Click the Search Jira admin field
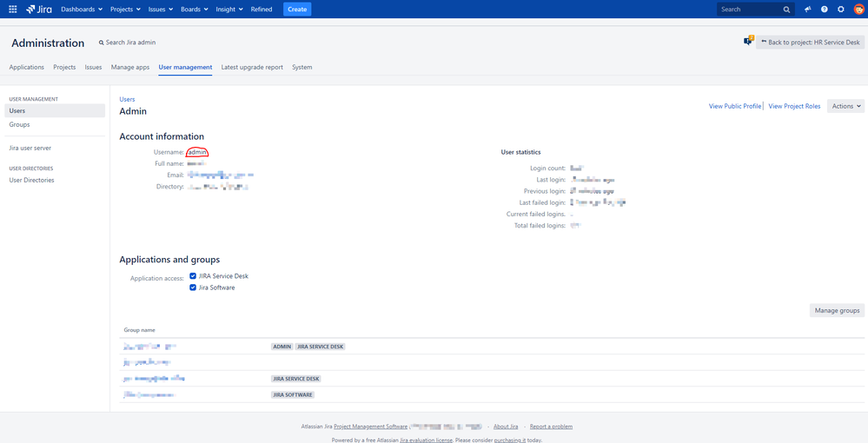Viewport: 868px width, 443px height. [127, 43]
